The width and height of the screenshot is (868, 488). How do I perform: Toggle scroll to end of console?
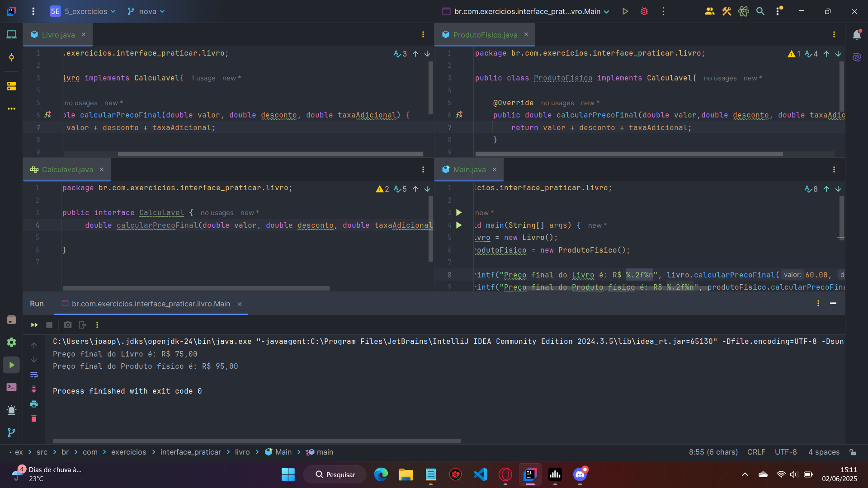tap(34, 389)
